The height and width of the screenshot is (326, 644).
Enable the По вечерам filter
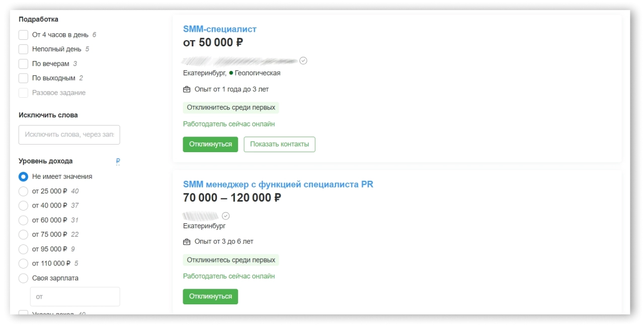23,63
